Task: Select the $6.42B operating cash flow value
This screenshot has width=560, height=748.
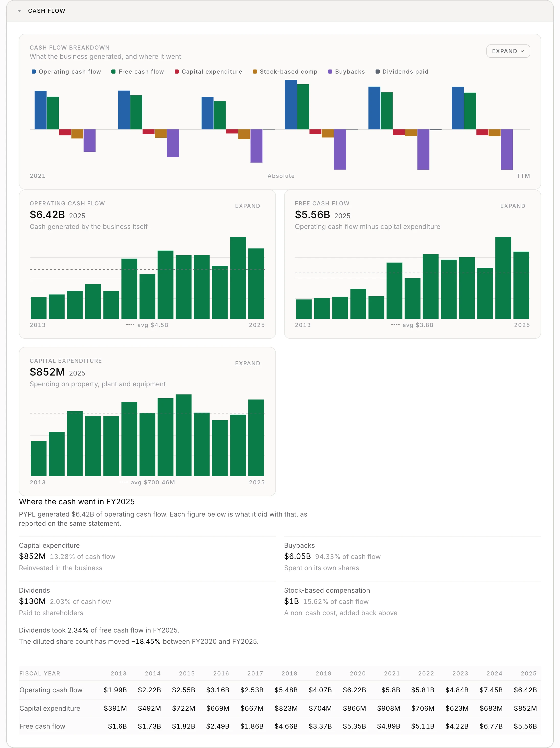Action: click(x=47, y=215)
